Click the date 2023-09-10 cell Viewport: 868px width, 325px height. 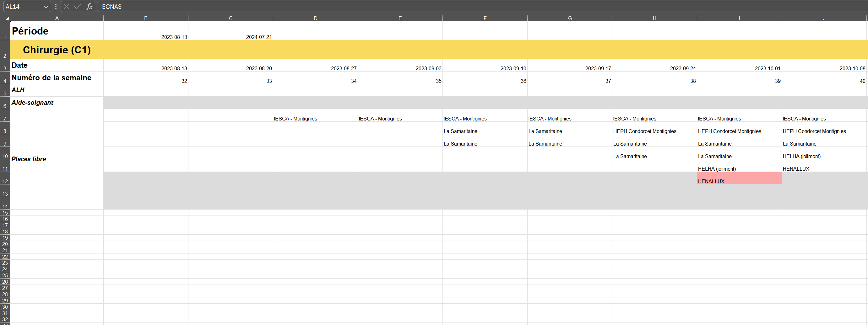(485, 65)
